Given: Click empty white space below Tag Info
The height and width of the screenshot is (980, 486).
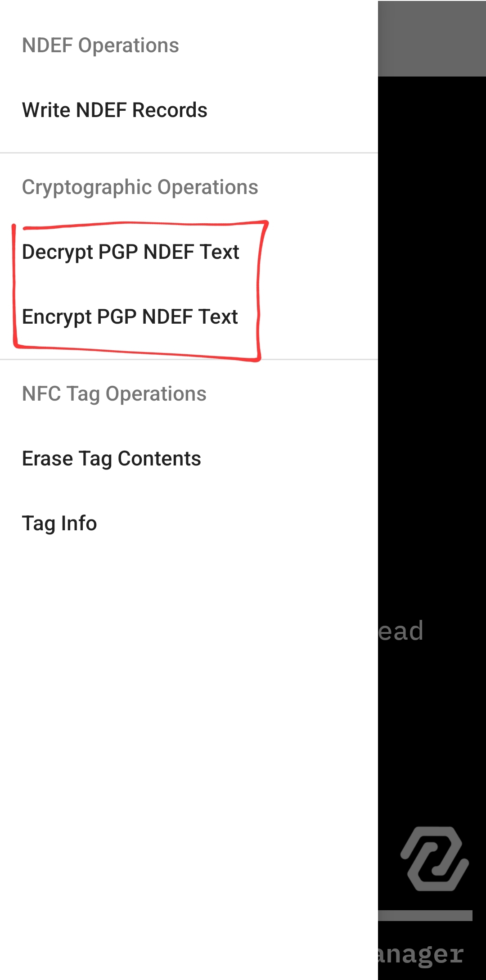Looking at the screenshot, I should tap(189, 765).
